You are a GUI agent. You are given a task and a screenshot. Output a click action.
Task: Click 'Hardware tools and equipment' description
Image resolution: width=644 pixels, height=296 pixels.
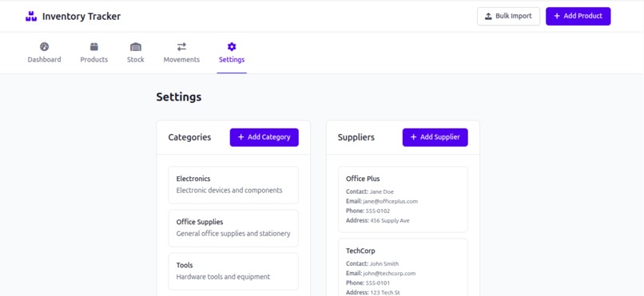click(223, 277)
